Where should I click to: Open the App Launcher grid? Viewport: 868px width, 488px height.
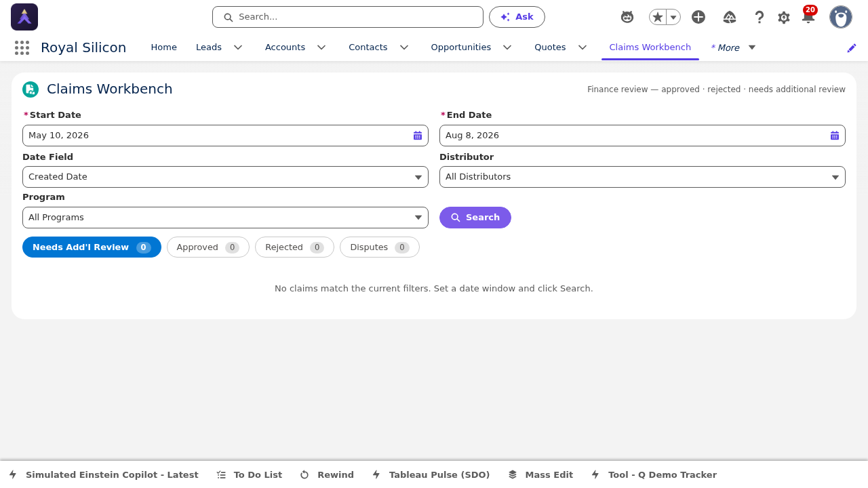pyautogui.click(x=22, y=47)
